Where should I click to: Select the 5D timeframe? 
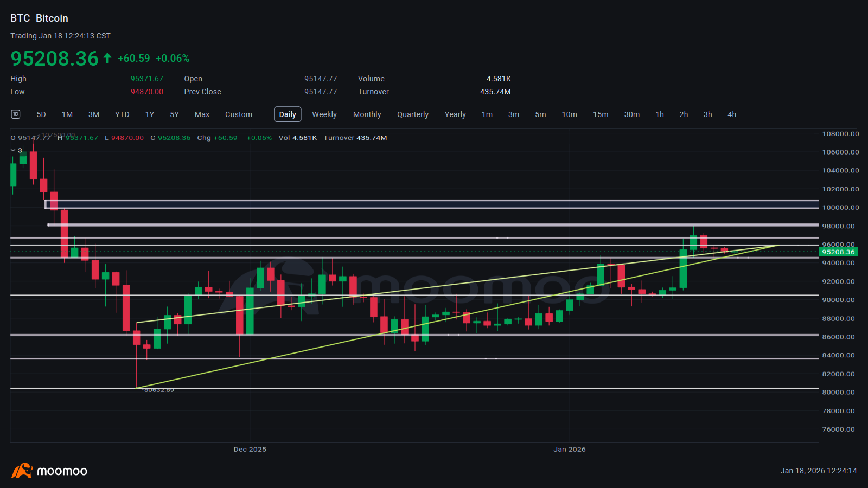(x=41, y=114)
